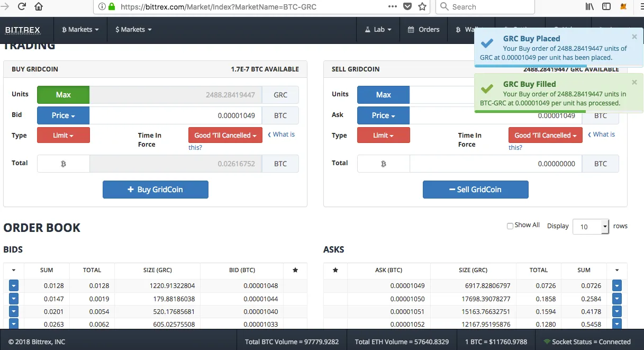This screenshot has width=644, height=350.
Task: Save page to Pocket icon
Action: (407, 7)
